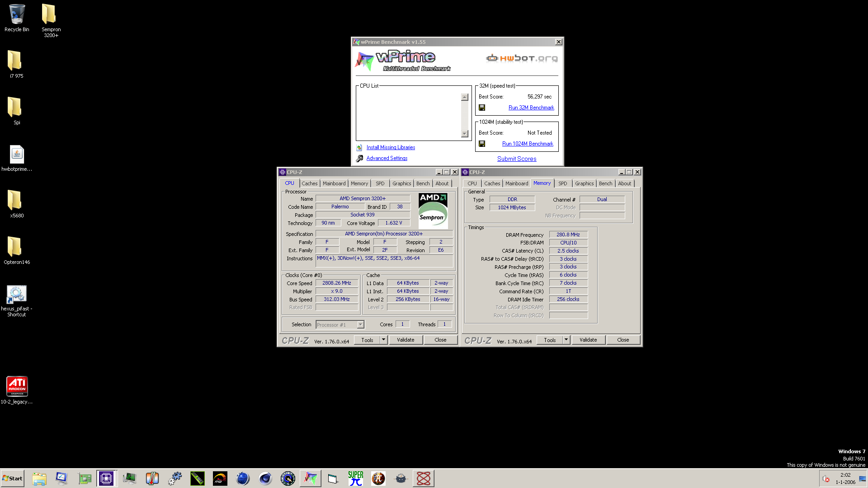Click the taskbar clock showing 2:02
The height and width of the screenshot is (488, 868).
click(x=845, y=479)
